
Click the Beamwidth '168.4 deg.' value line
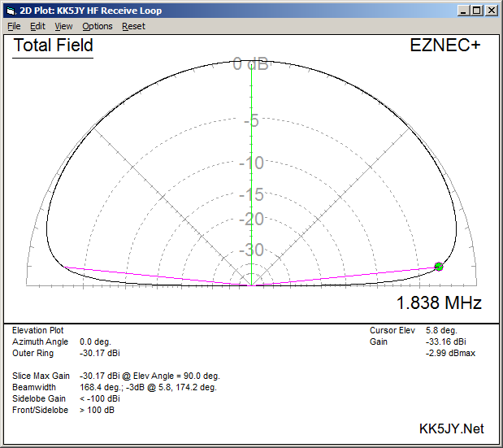pyautogui.click(x=148, y=387)
